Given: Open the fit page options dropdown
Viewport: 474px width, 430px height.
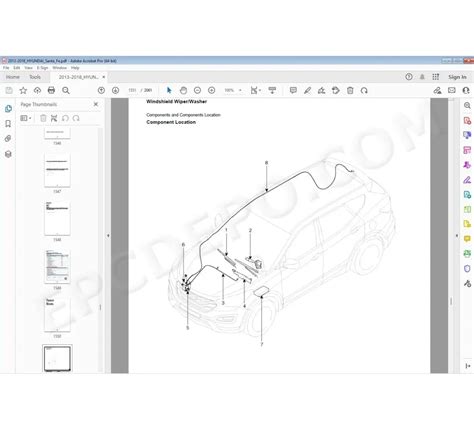Looking at the screenshot, I should point(256,90).
